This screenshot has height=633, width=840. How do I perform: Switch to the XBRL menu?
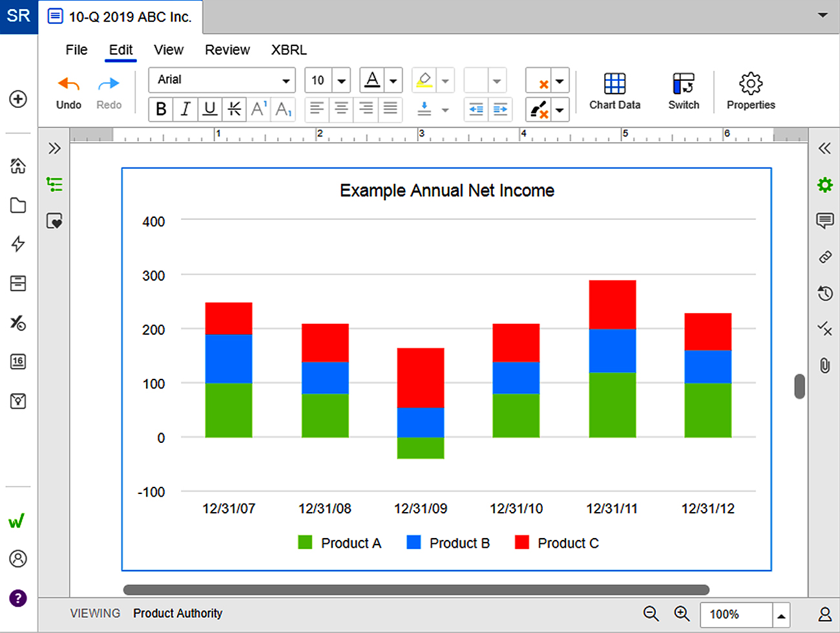tap(289, 50)
